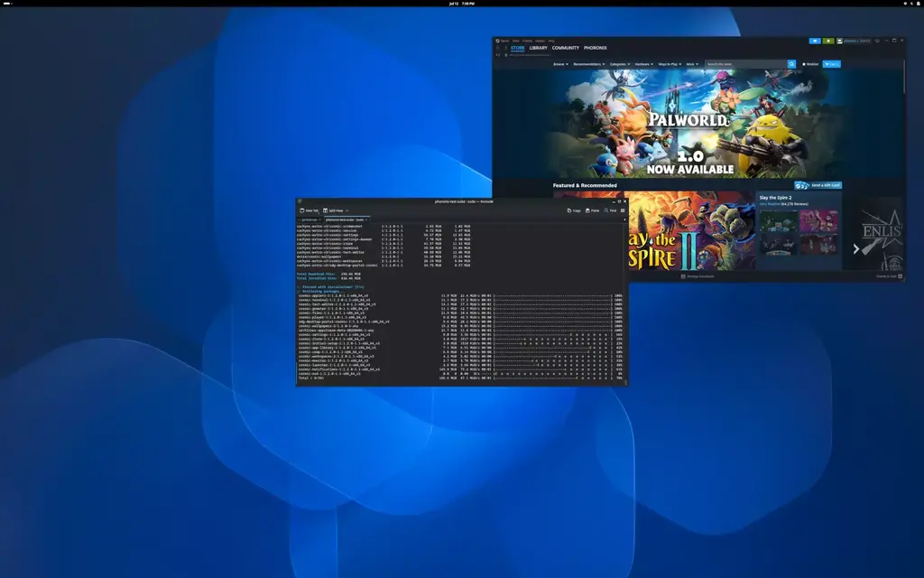Open the Slay the Spire 2 featured image
924x578 pixels.
(x=690, y=230)
